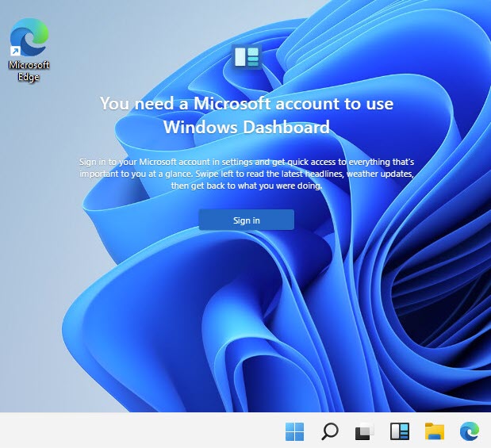This screenshot has width=491, height=448.
Task: Click the 'Windows Dashboard' heading line
Action: pos(246,127)
